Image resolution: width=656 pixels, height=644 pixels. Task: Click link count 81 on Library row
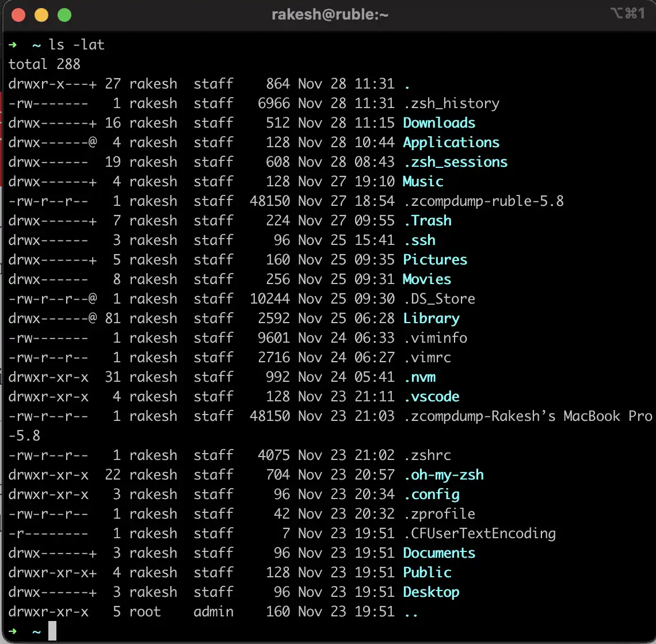coord(113,319)
